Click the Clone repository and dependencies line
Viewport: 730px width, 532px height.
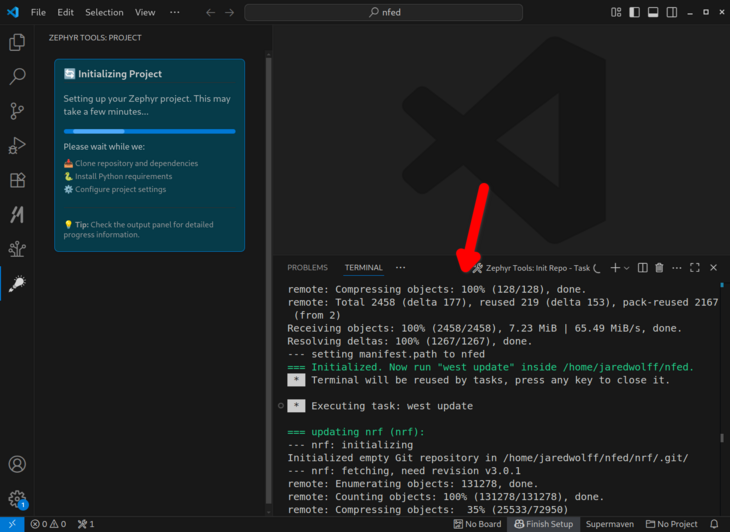pos(131,163)
